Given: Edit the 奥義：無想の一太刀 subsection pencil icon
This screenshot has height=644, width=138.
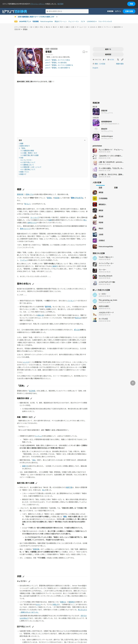Looking at the screenshot, I should click(x=35, y=417).
